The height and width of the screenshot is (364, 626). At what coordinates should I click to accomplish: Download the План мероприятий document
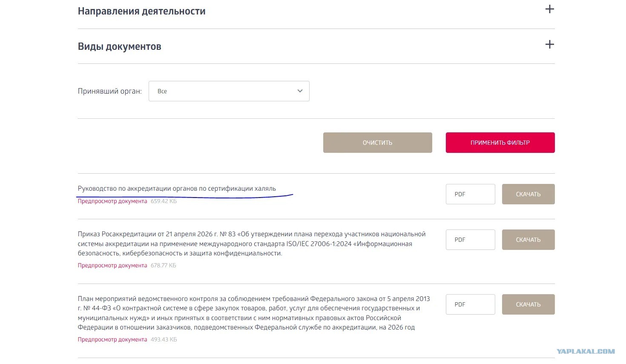click(528, 304)
